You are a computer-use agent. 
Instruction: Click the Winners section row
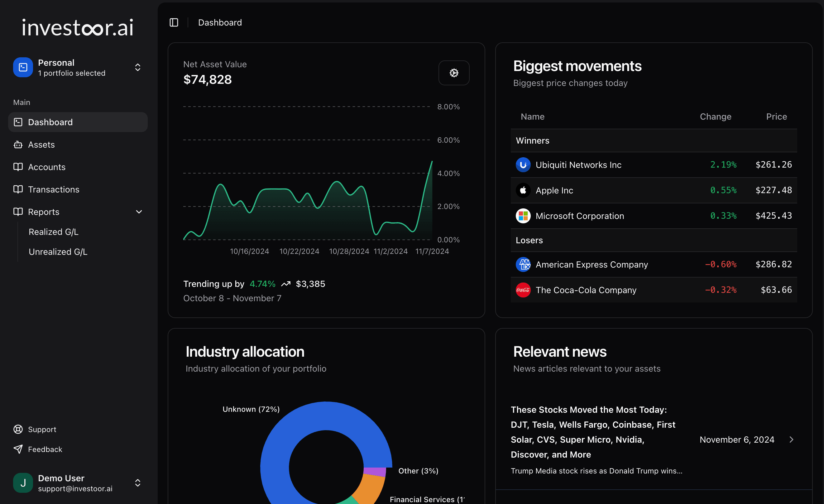654,141
